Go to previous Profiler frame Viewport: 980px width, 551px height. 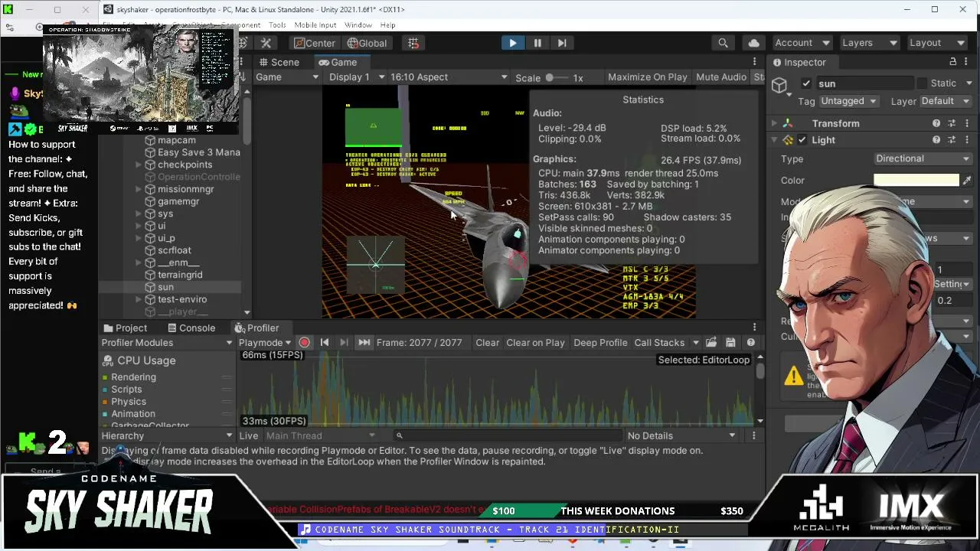tap(325, 343)
